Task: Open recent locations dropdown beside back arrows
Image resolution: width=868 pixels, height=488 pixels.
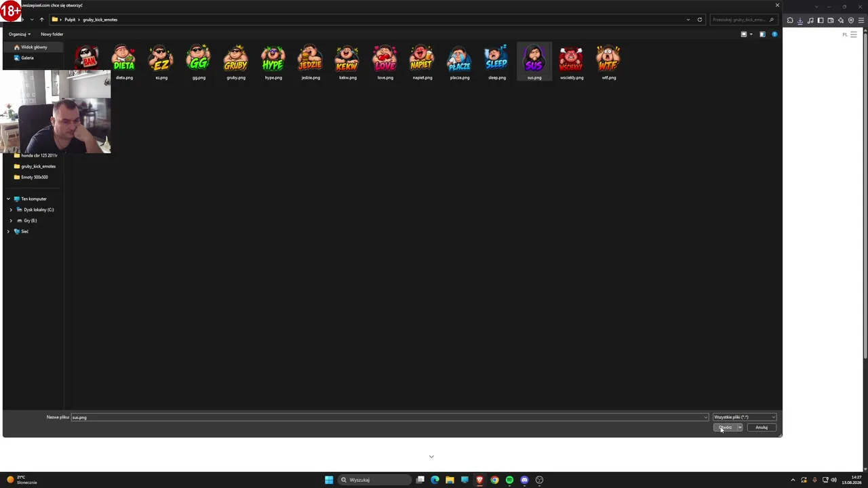Action: pyautogui.click(x=32, y=20)
